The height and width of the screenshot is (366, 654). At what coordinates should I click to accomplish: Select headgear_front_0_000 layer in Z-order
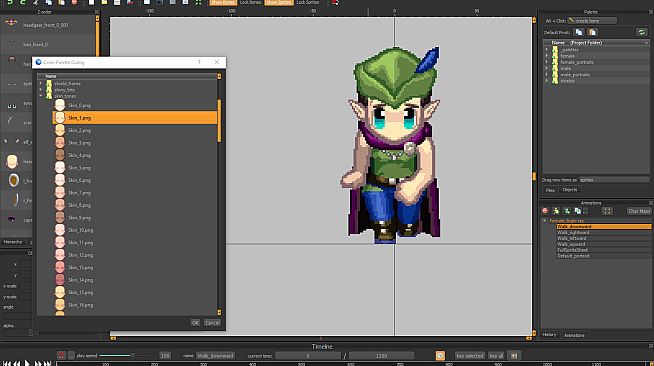(x=48, y=25)
